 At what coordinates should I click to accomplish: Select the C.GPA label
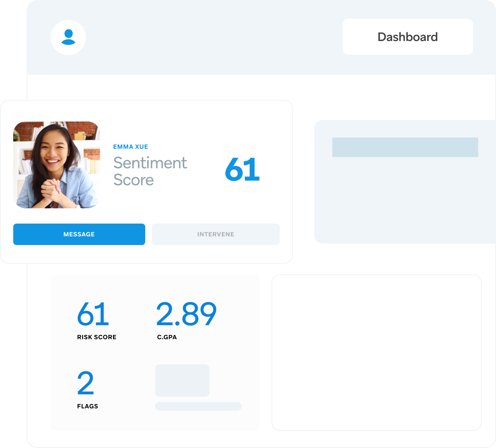point(167,337)
